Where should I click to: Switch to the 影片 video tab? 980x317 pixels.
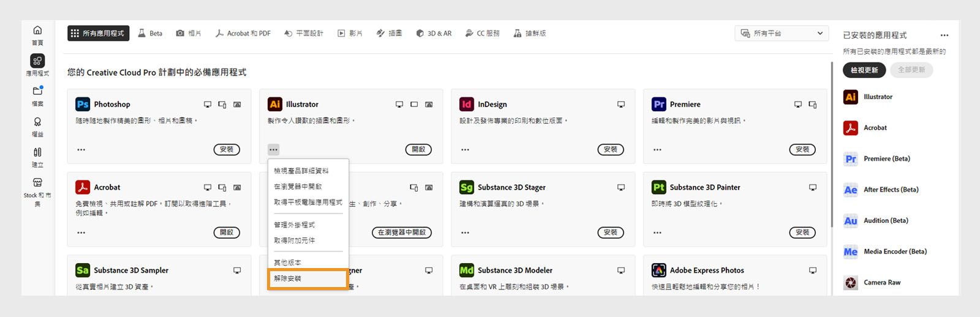pos(350,33)
